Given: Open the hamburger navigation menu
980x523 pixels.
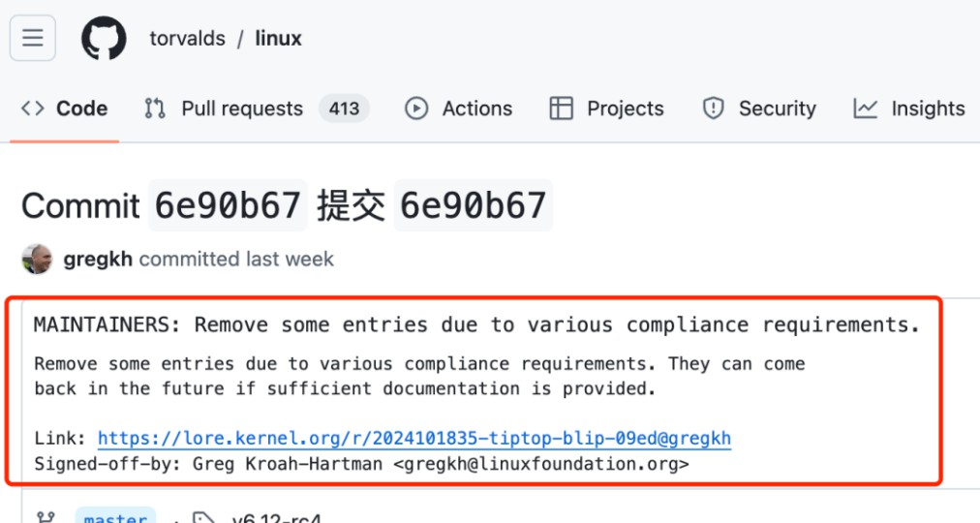Looking at the screenshot, I should (x=33, y=39).
